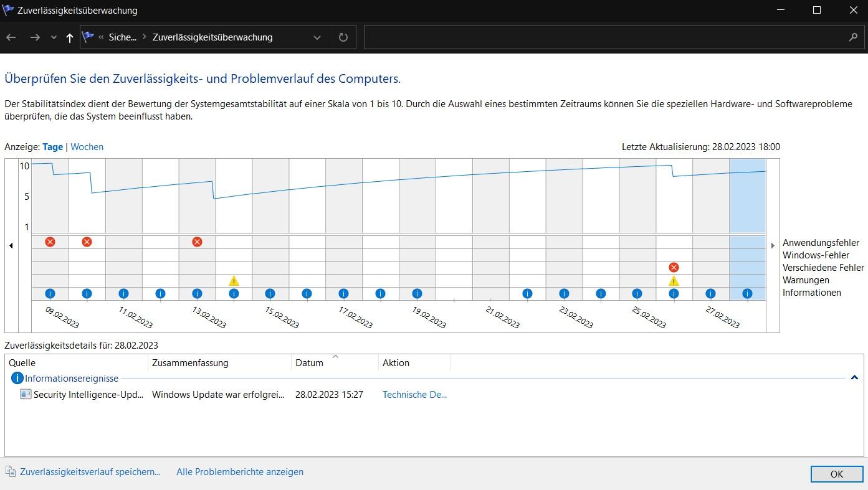The width and height of the screenshot is (868, 490).
Task: Click the Informationsereignisse group header
Action: (72, 378)
